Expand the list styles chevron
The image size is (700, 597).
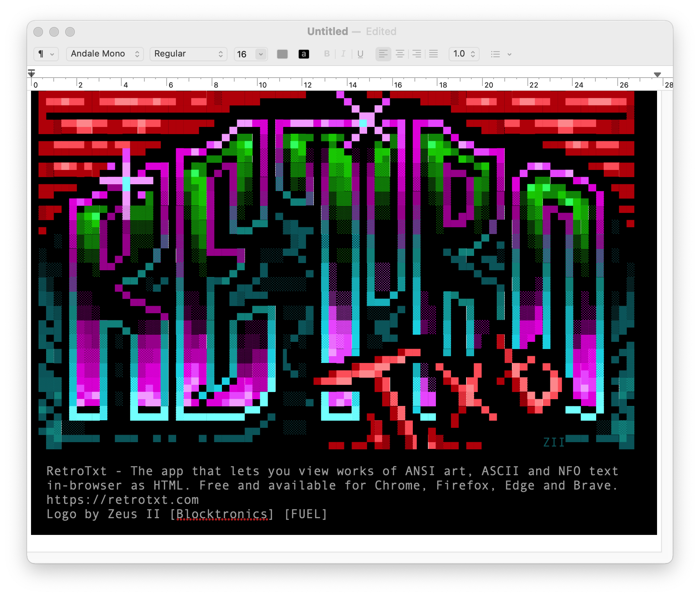click(x=509, y=54)
